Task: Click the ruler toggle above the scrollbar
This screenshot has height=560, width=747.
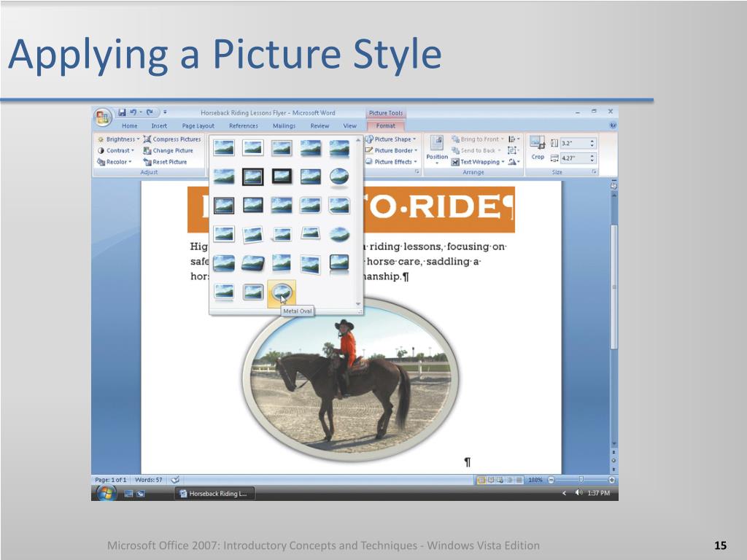Action: click(614, 184)
